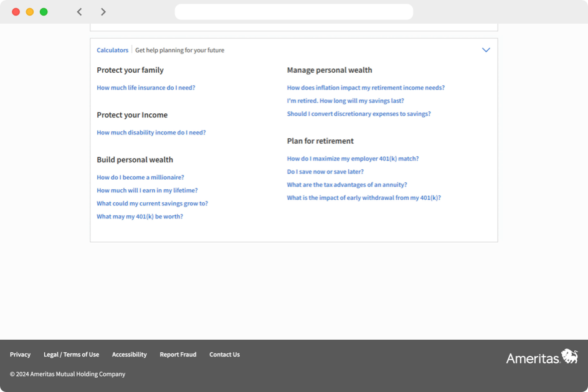Navigate back using the browser back arrow

click(79, 11)
